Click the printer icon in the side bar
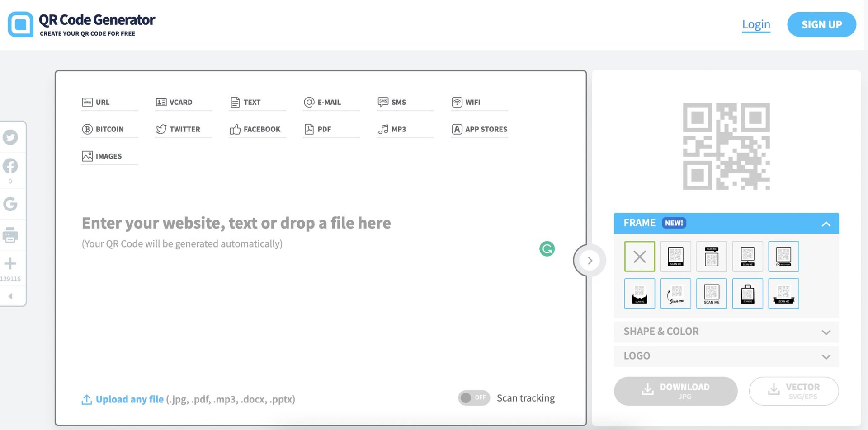This screenshot has width=868, height=430. pyautogui.click(x=10, y=235)
